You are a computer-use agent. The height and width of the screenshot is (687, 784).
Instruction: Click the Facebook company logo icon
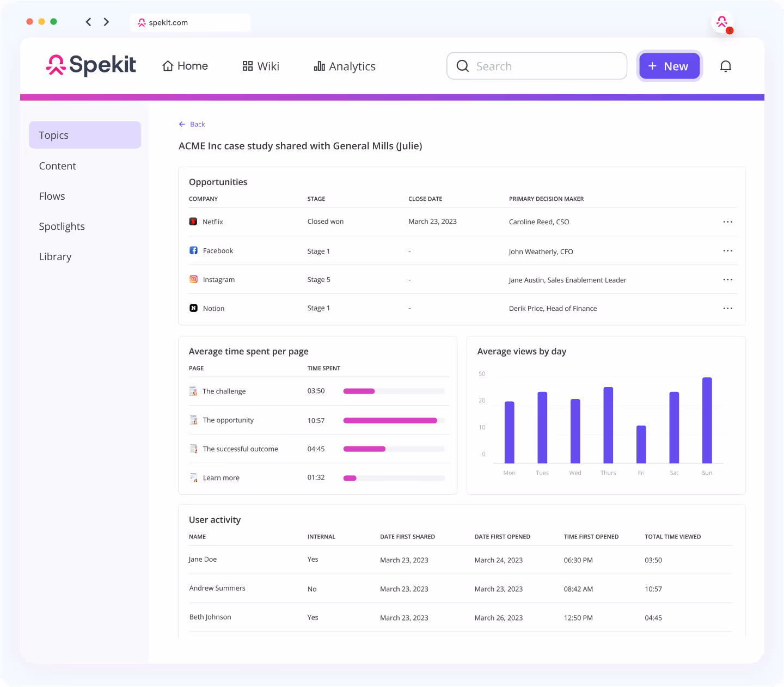pyautogui.click(x=193, y=250)
